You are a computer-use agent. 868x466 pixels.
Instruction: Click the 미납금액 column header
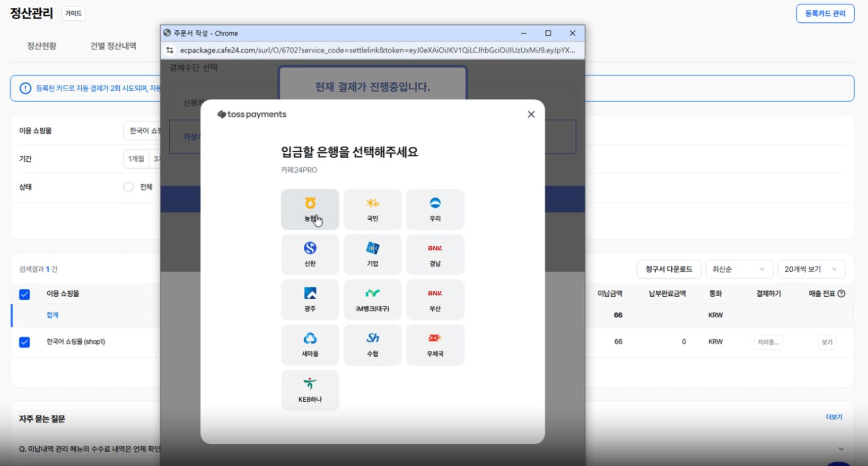(x=610, y=294)
